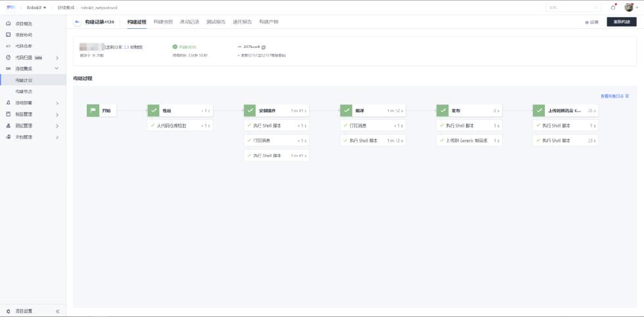Click the green 构建成功 status icon

point(175,47)
